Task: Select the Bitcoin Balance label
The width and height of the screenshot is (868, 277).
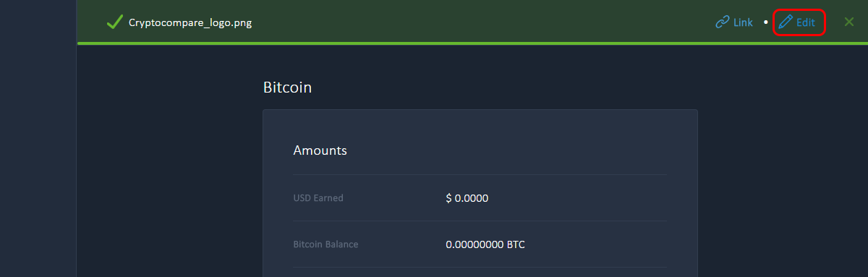Action: tap(325, 244)
